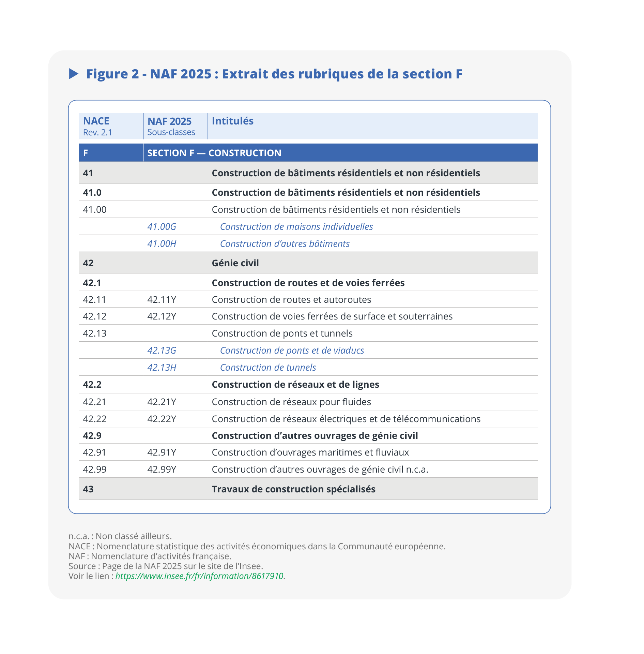The width and height of the screenshot is (644, 654).
Task: Click class code '41.00'
Action: pos(95,209)
